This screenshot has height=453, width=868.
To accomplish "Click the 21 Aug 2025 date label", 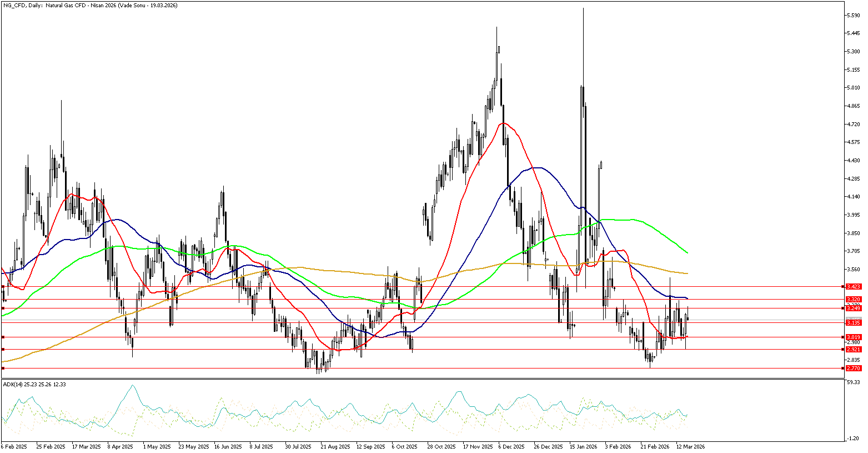I will pyautogui.click(x=335, y=446).
